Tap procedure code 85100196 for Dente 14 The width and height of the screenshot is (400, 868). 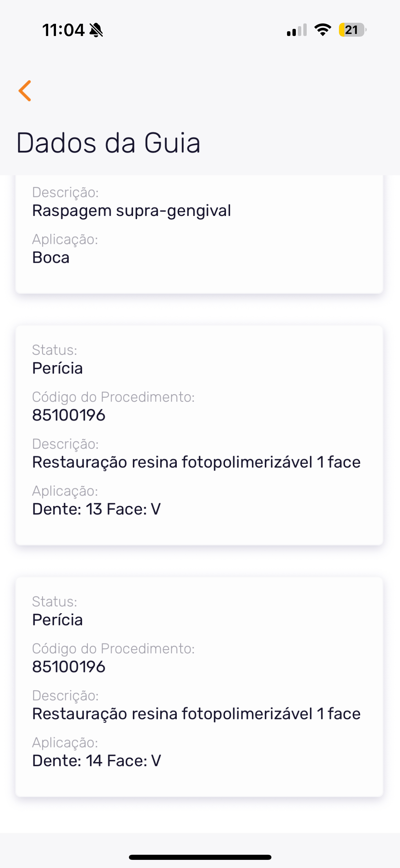point(69,667)
